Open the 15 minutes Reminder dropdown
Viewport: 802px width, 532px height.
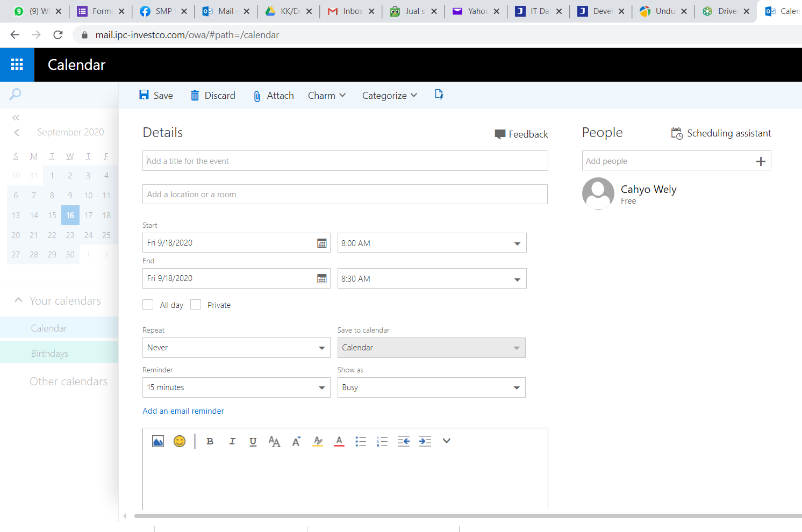tap(236, 387)
